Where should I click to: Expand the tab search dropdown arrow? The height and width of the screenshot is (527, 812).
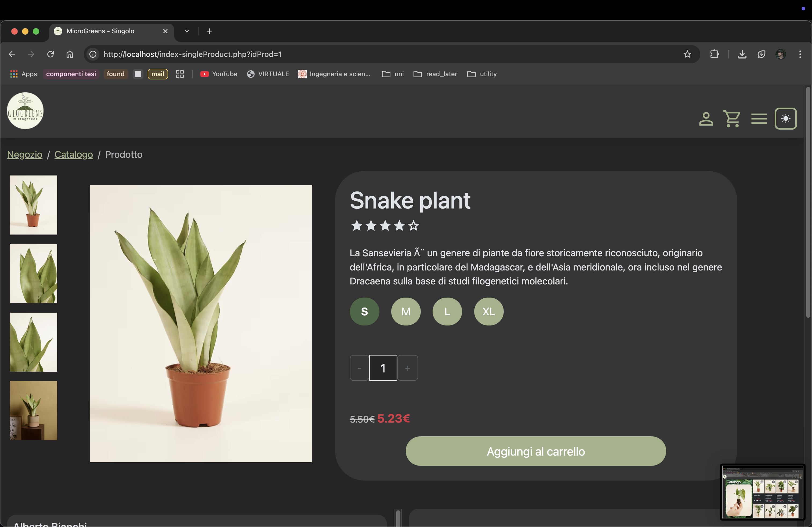[187, 31]
